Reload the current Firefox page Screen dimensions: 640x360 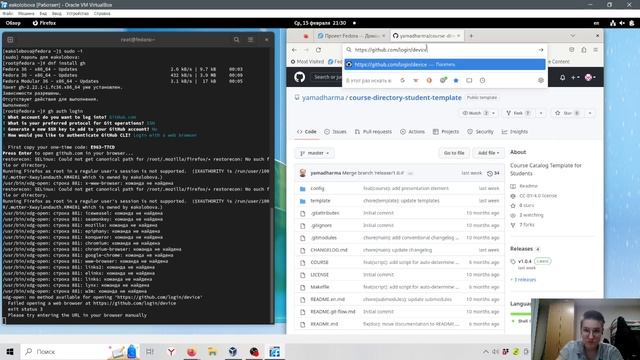point(318,50)
